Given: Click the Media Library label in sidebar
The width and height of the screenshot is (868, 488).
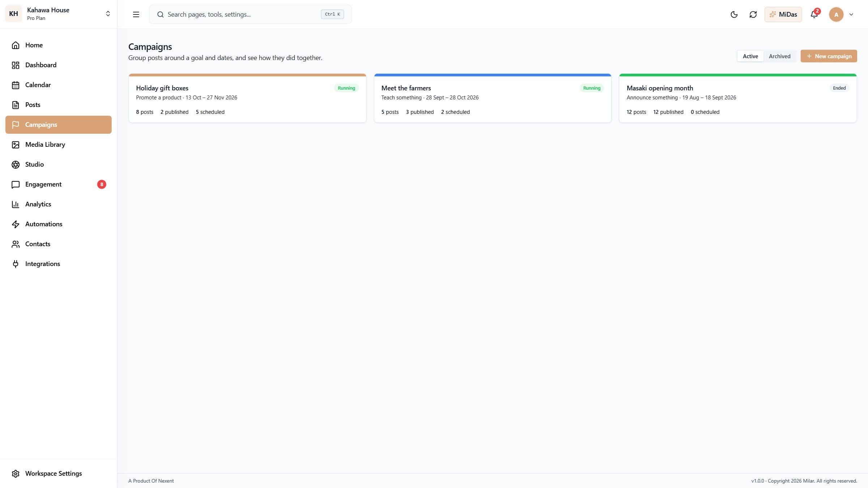Looking at the screenshot, I should pos(45,145).
